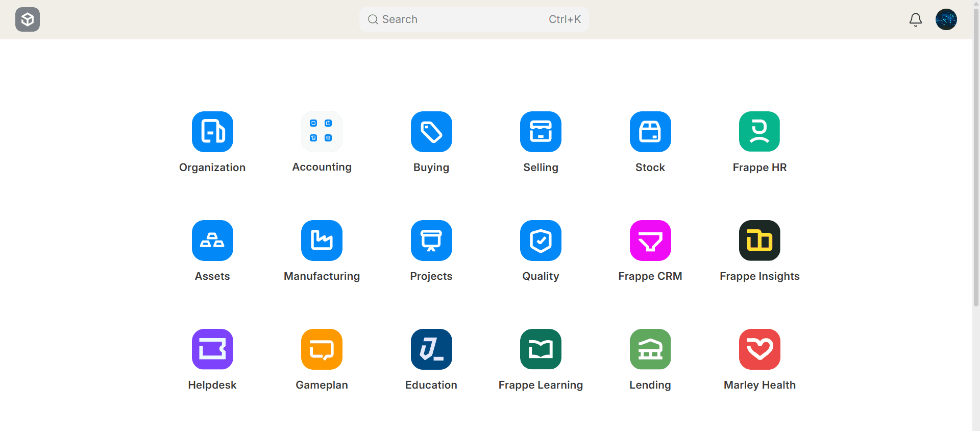Open the Stock app
Screen dimensions: 980x431
(650, 132)
